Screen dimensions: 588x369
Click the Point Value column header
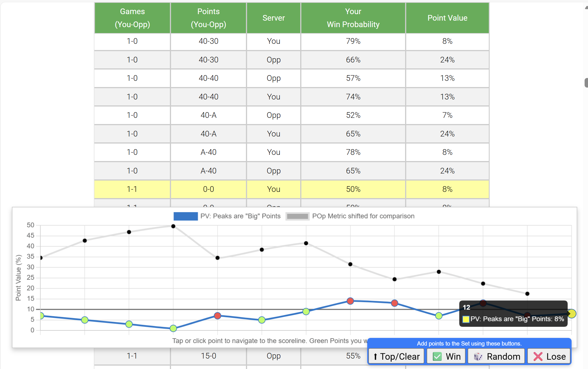click(x=447, y=18)
